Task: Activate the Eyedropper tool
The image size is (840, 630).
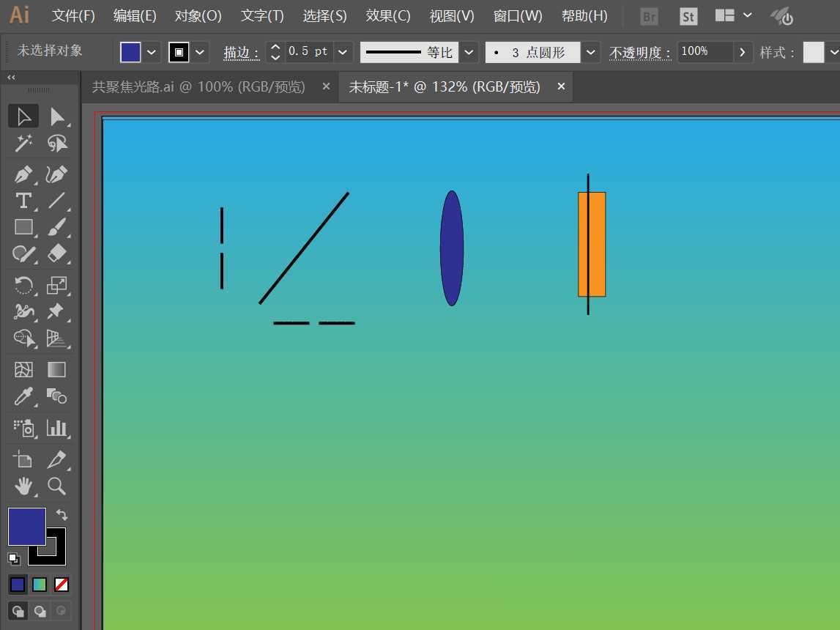Action: (x=23, y=397)
